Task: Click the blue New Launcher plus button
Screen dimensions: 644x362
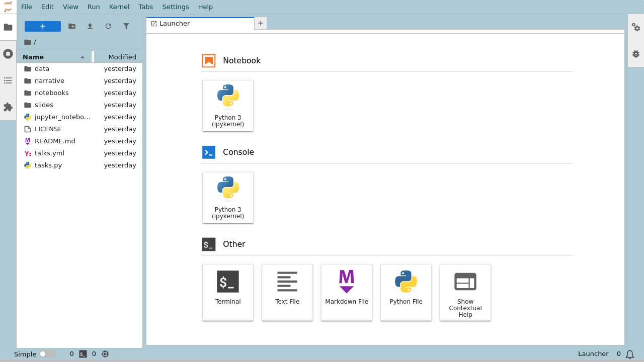Action: (42, 26)
